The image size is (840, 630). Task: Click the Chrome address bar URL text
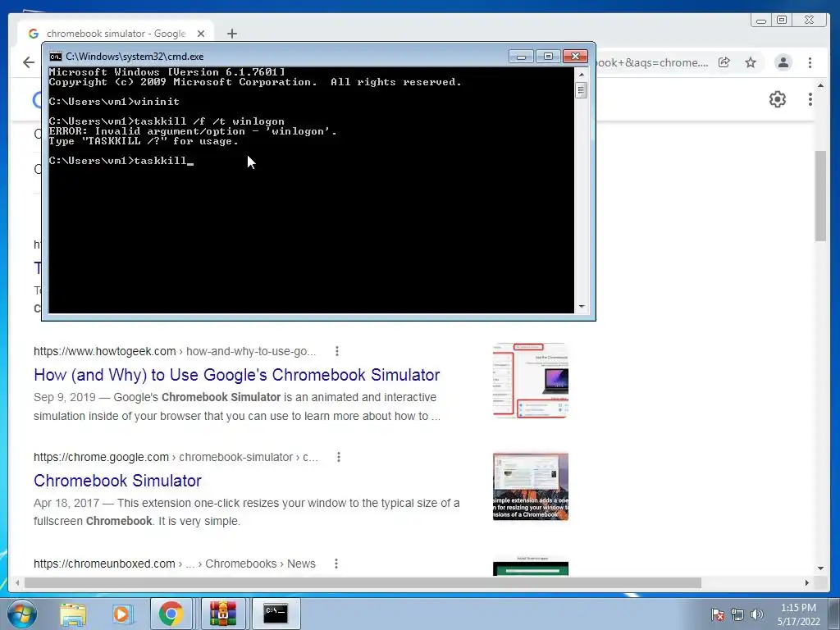click(x=652, y=62)
